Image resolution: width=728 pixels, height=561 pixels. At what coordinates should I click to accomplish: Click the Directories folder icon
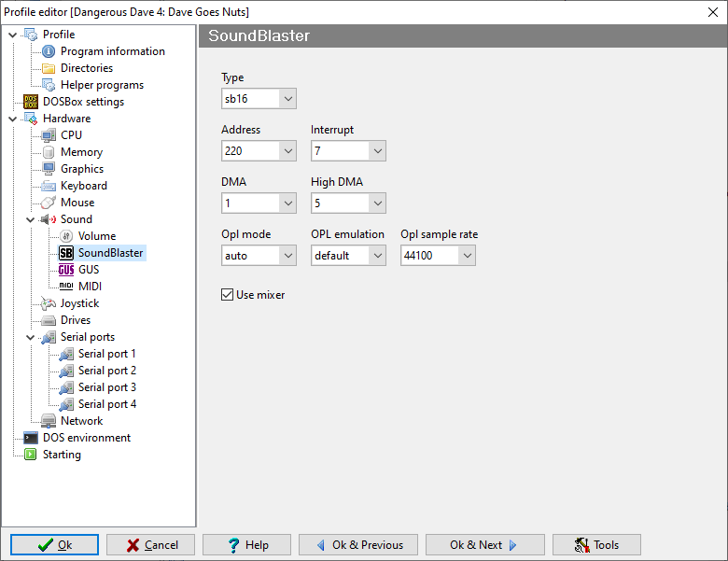(49, 68)
